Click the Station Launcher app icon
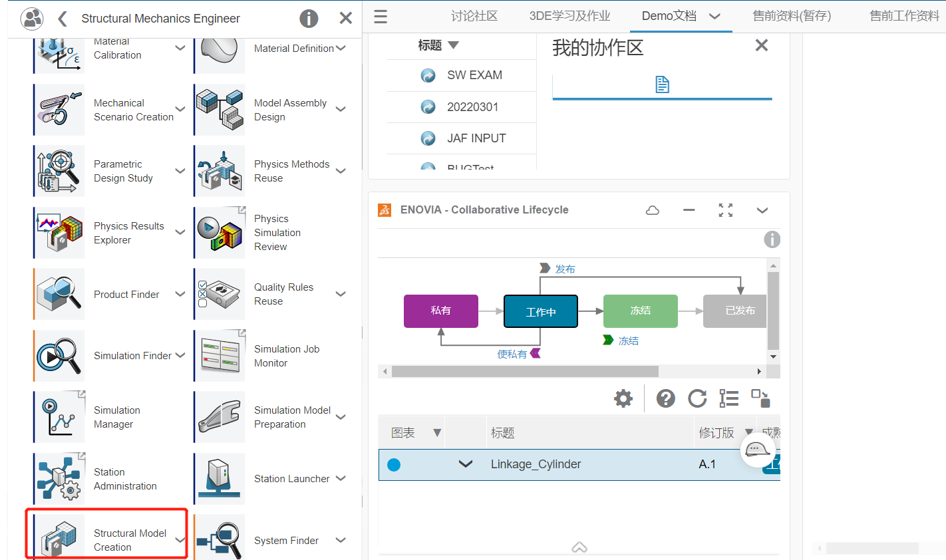This screenshot has height=560, width=946. point(220,478)
